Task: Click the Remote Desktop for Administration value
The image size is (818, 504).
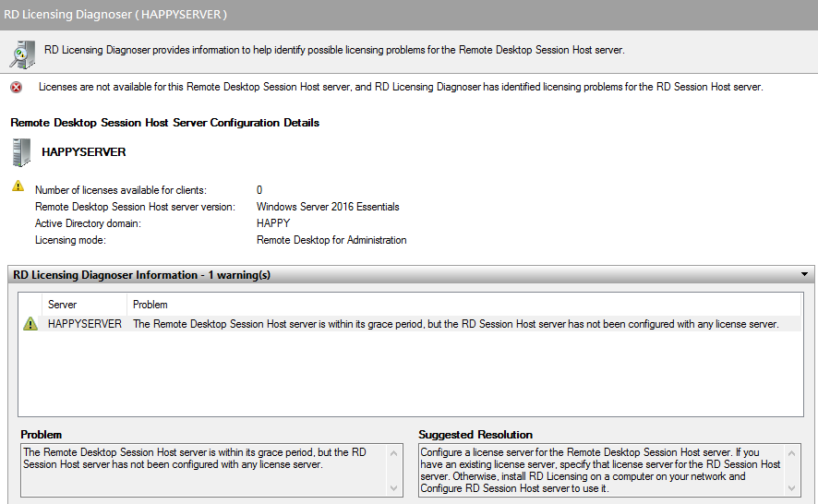Action: [x=331, y=240]
